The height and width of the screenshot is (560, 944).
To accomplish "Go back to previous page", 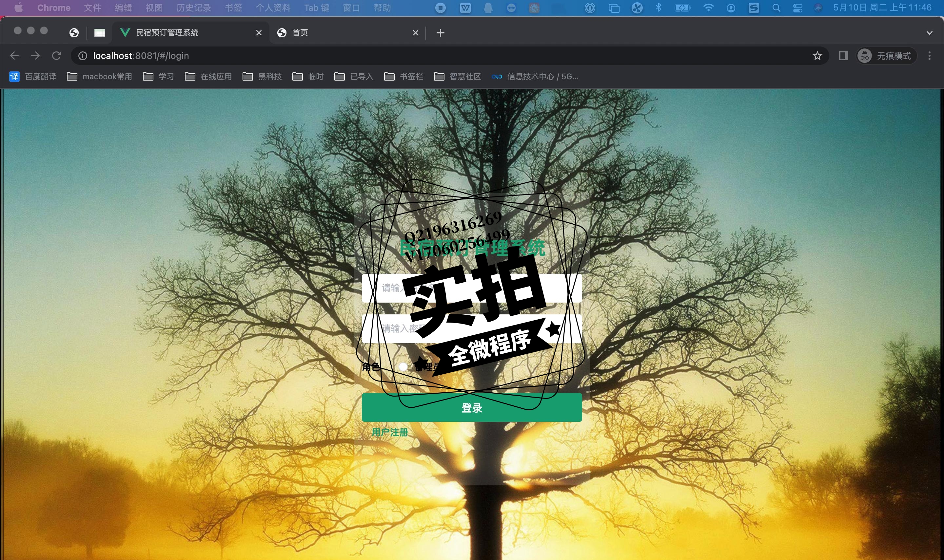I will pos(14,56).
